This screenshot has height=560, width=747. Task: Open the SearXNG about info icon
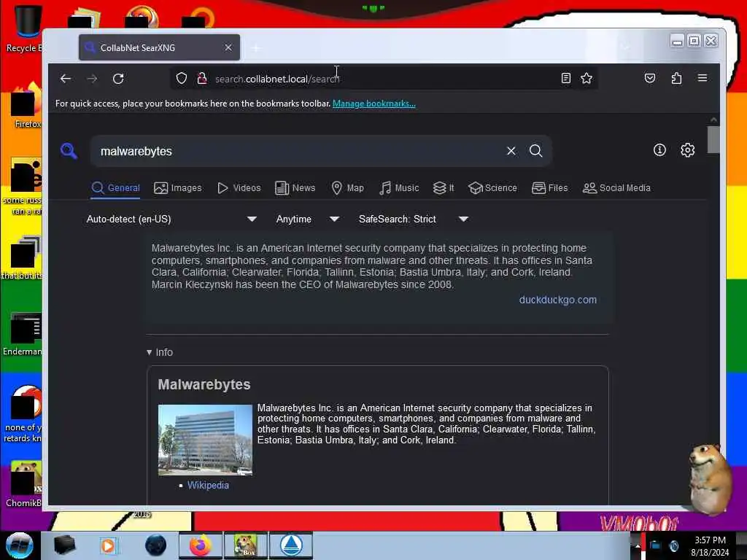pyautogui.click(x=659, y=150)
